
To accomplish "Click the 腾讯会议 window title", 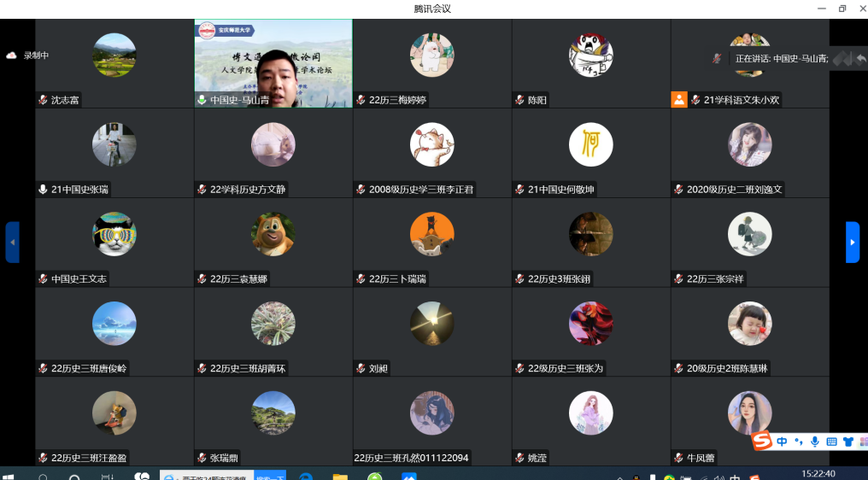I will 432,9.
